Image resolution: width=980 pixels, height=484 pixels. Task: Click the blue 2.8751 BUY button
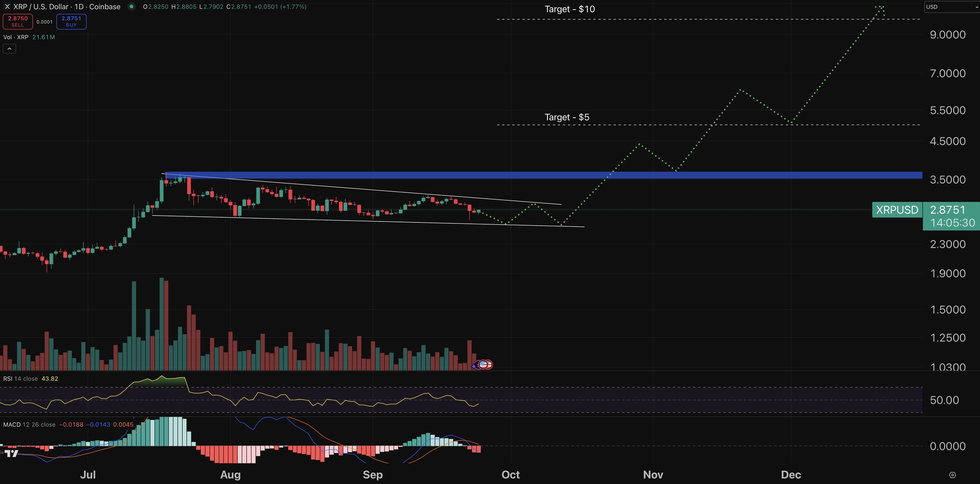[x=71, y=22]
